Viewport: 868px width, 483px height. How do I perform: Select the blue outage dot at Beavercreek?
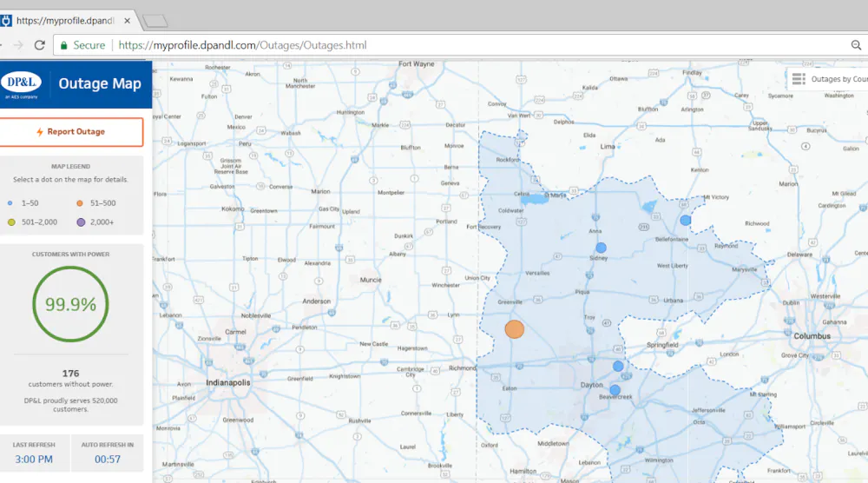pos(615,390)
